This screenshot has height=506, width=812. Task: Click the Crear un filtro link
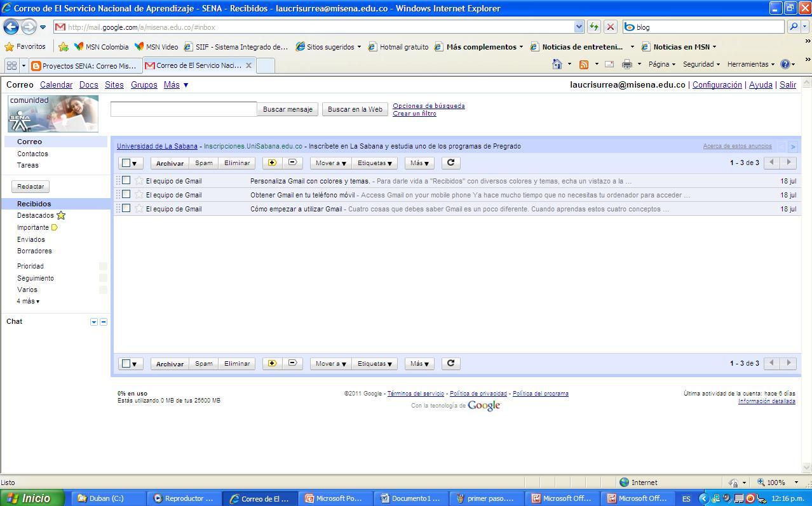(x=414, y=113)
